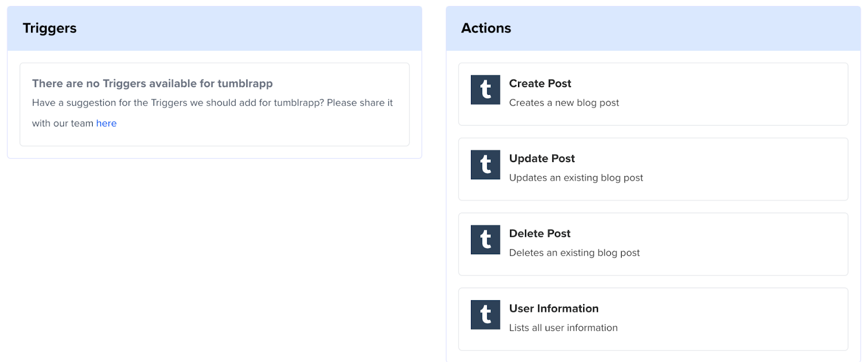
Task: Click the 'Have a suggestion for the Triggers' line
Action: click(x=212, y=102)
